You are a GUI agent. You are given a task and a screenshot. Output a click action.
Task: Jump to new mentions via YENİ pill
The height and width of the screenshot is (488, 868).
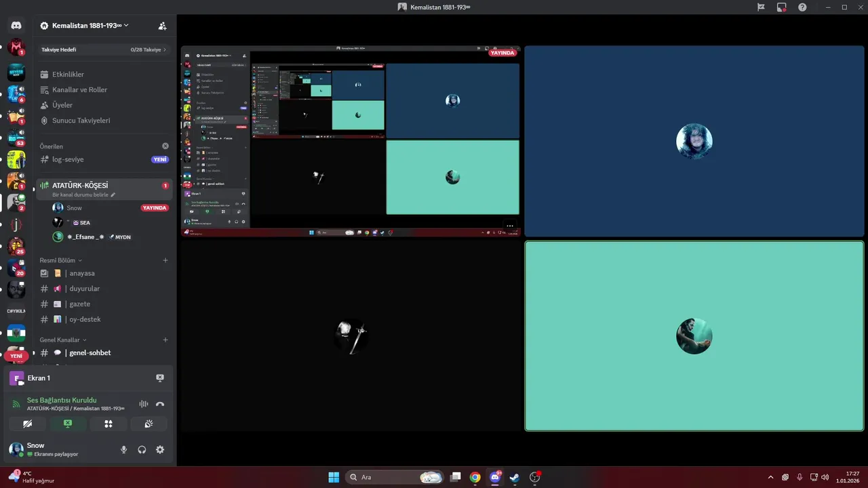16,356
